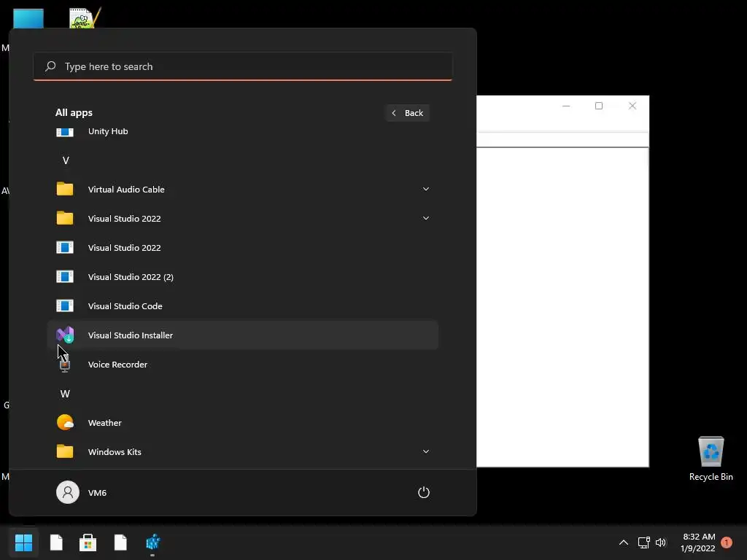Click VM6 account name
Screen dimensions: 747x560
(97, 493)
